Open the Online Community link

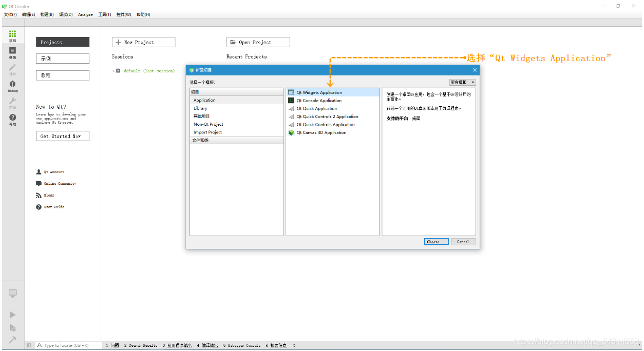tap(60, 184)
